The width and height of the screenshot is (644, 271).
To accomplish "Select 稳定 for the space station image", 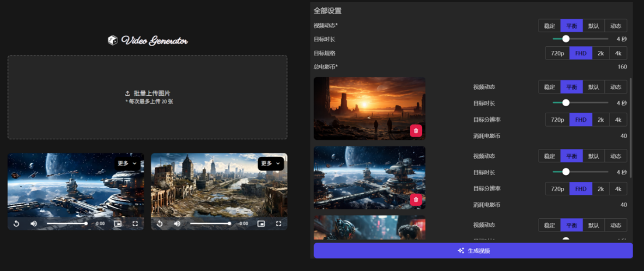I will 549,156.
